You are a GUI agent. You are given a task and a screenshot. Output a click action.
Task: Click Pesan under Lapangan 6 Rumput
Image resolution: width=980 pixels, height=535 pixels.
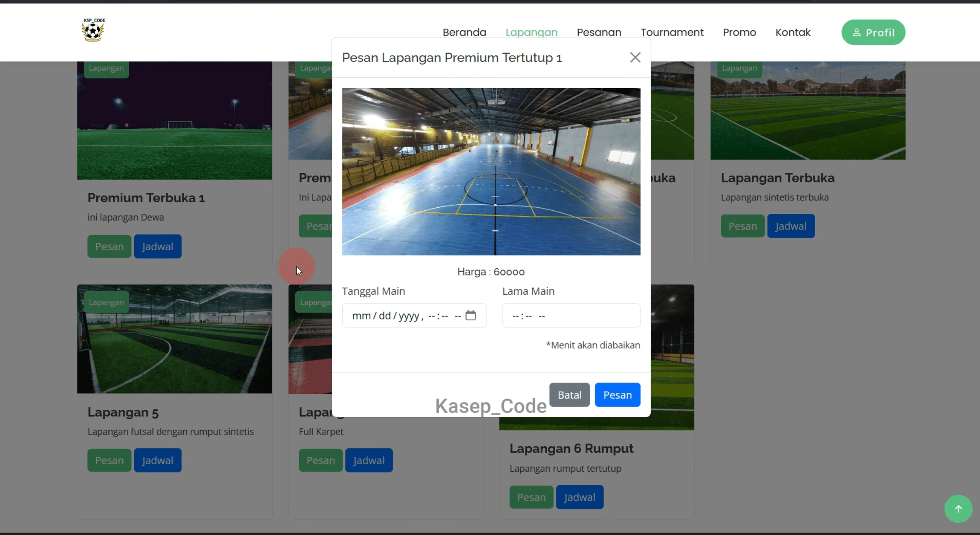(531, 497)
